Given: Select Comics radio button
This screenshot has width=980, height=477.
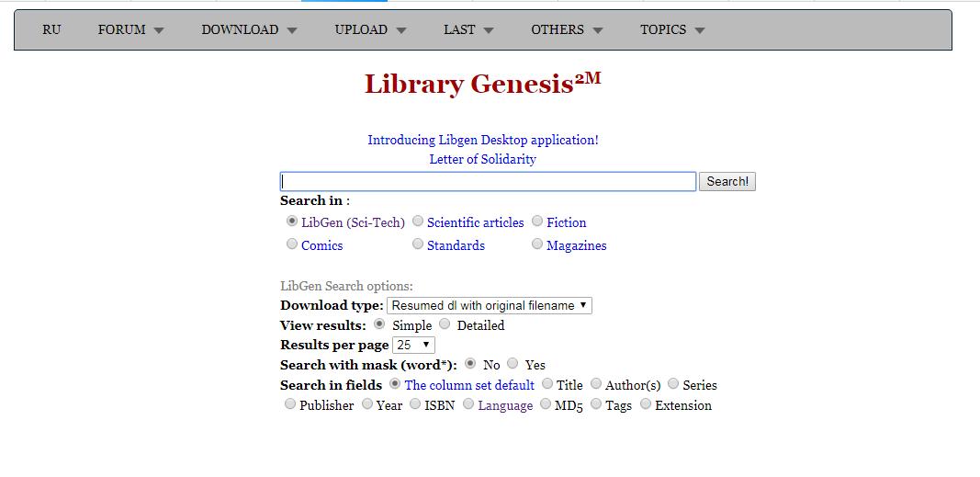Looking at the screenshot, I should click(x=292, y=244).
